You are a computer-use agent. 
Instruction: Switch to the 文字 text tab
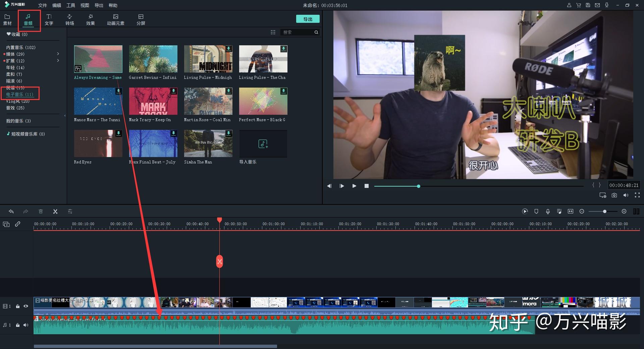[x=49, y=20]
